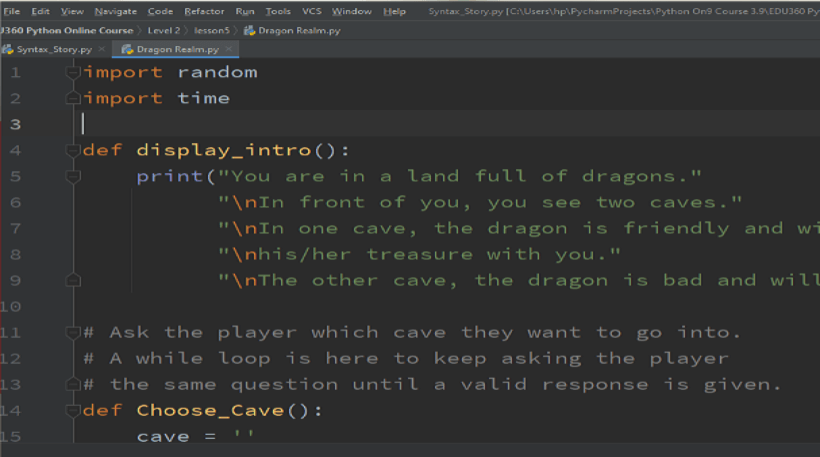Screen dimensions: 820x457
Task: Close the Dragon Realm.py editor tab
Action: click(229, 49)
